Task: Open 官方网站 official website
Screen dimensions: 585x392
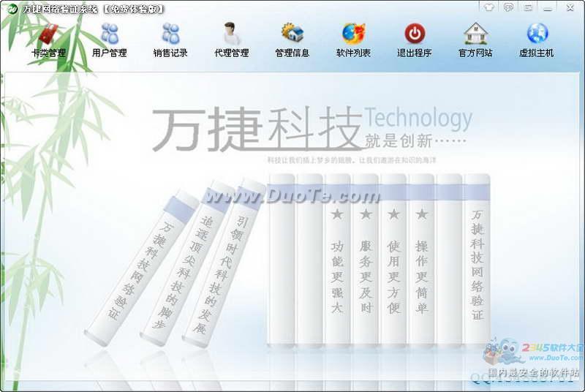Action: click(475, 40)
